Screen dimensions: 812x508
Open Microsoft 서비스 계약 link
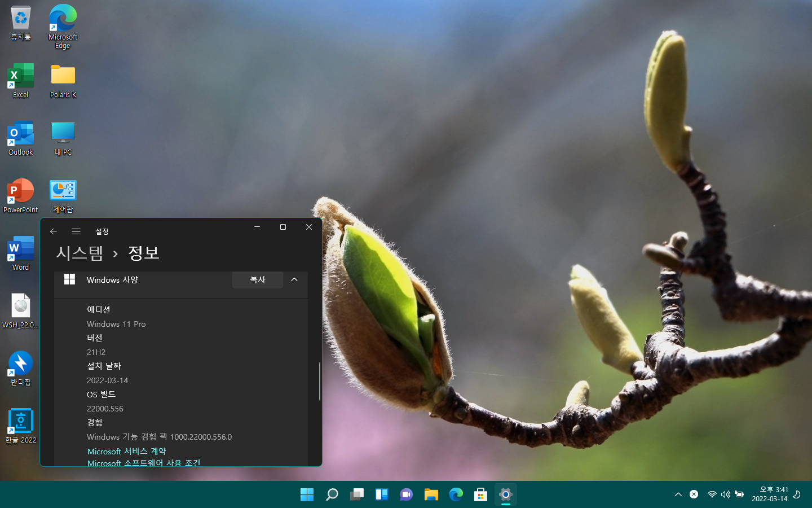click(x=127, y=452)
